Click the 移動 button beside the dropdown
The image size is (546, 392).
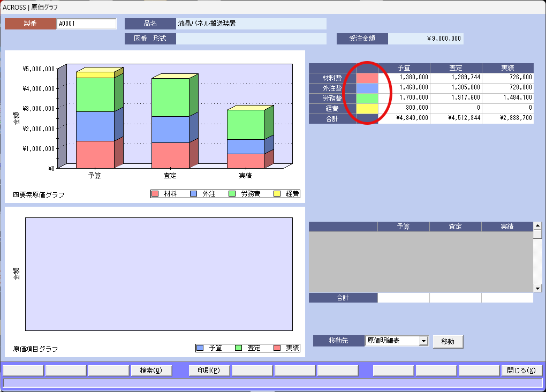pyautogui.click(x=448, y=342)
